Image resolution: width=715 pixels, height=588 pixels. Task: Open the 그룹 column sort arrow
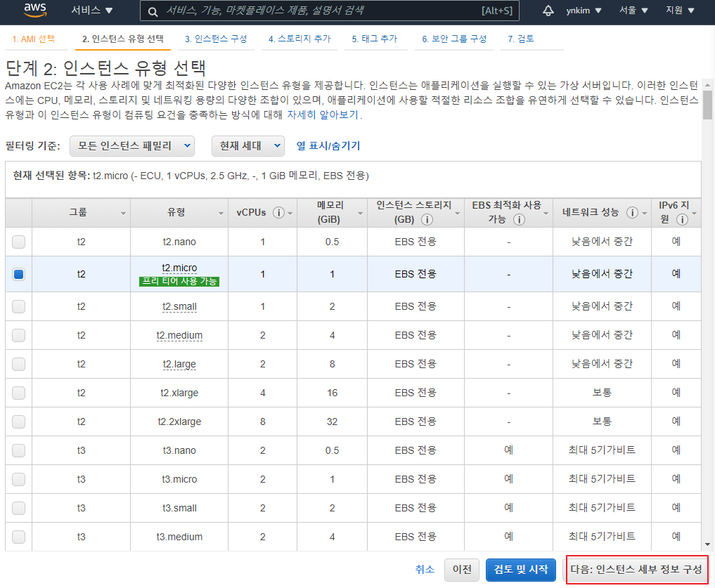tap(123, 214)
